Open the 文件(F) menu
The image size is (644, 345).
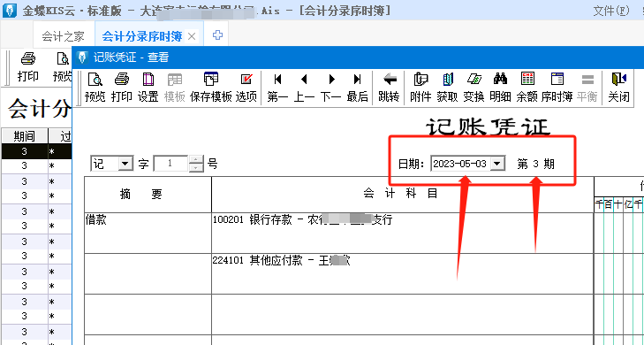(x=611, y=11)
